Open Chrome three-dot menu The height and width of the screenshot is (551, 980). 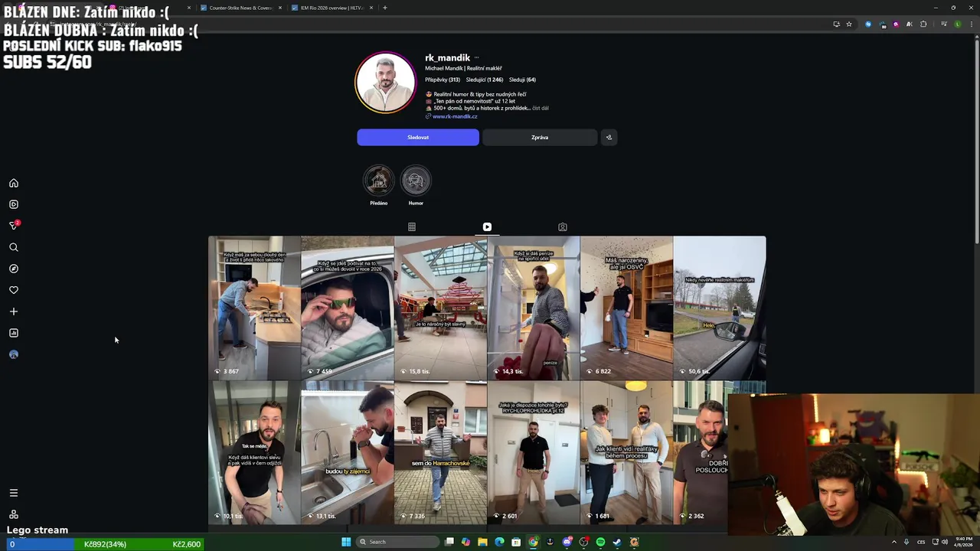tap(971, 24)
